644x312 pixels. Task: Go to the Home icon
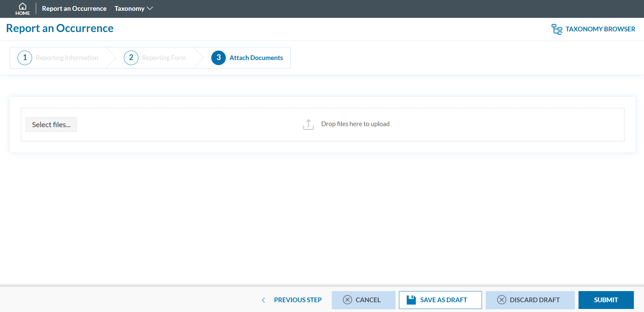[x=23, y=9]
